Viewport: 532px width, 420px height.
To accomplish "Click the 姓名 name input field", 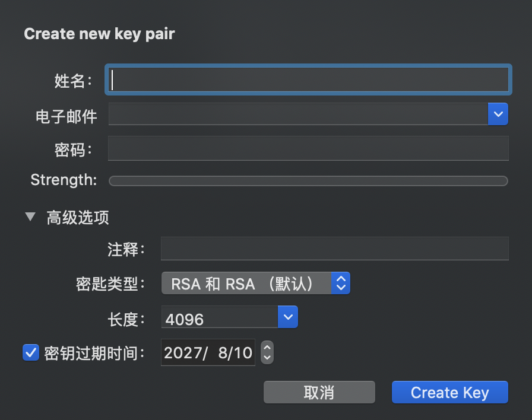I will coord(308,79).
